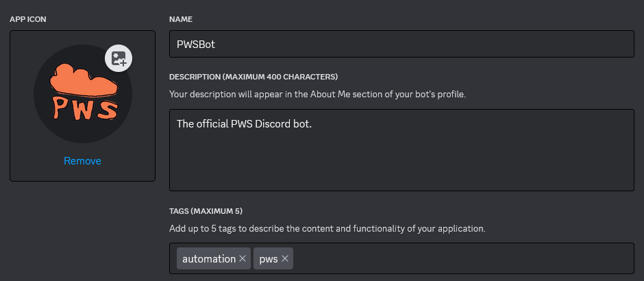
Task: Focus the Name field containing PWSBot
Action: 401,44
